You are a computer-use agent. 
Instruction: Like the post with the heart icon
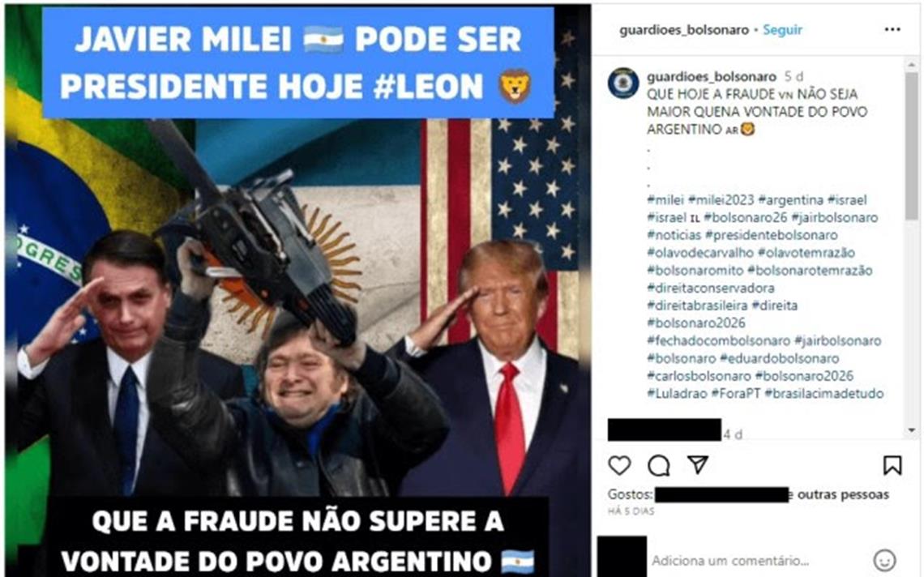pos(619,466)
